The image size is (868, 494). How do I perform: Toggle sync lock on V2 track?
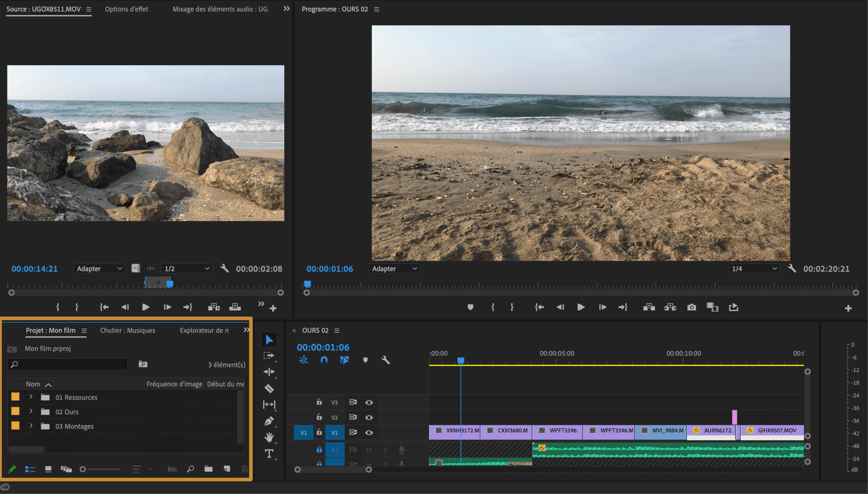[x=353, y=417]
